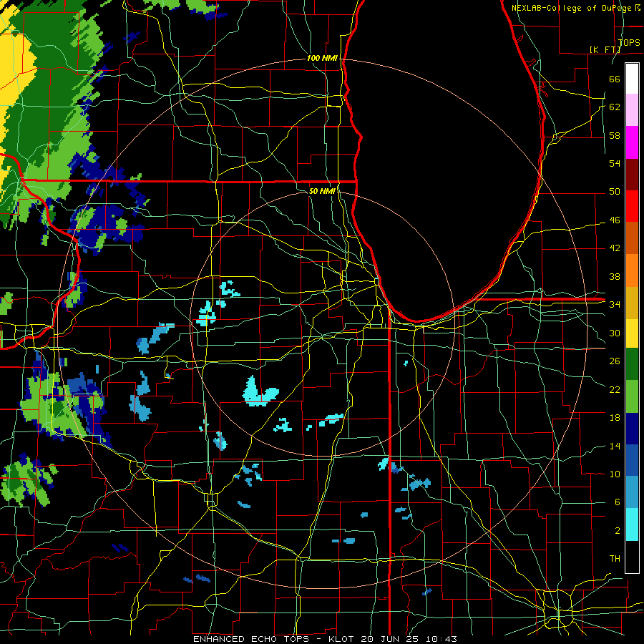Screen dimensions: 644x644
Task: Select the 6 scale value
Action: (x=617, y=502)
